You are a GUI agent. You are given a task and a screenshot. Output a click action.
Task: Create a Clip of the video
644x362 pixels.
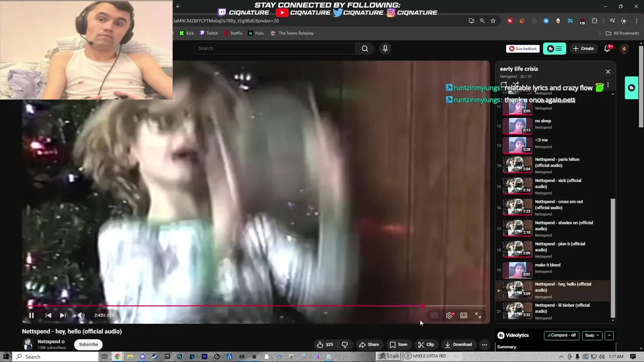pyautogui.click(x=426, y=344)
